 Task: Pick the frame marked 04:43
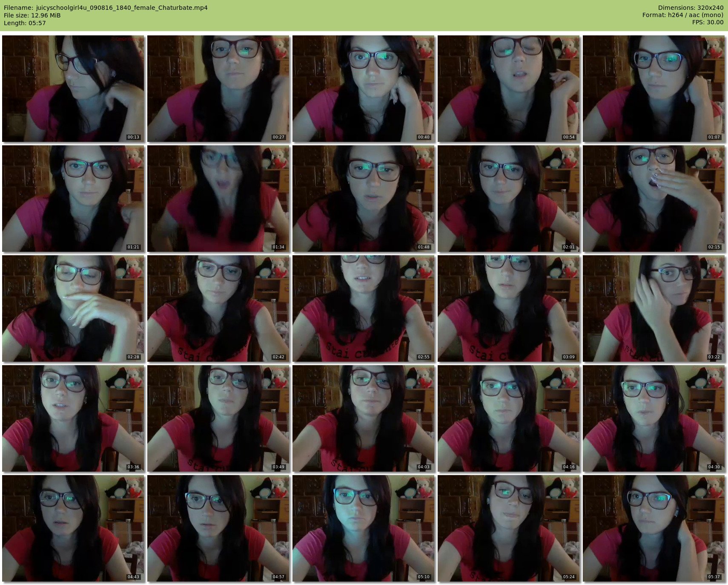73,528
